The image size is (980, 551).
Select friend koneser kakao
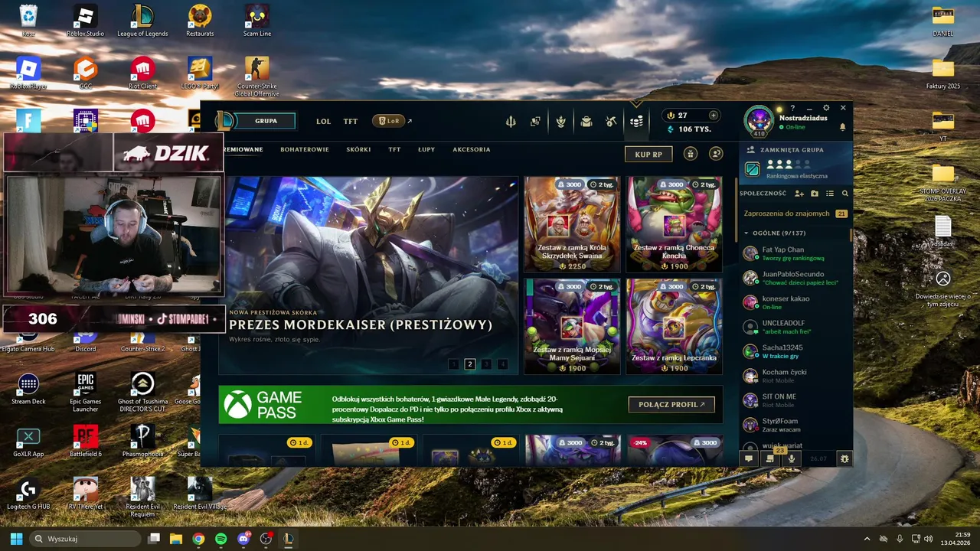[795, 302]
